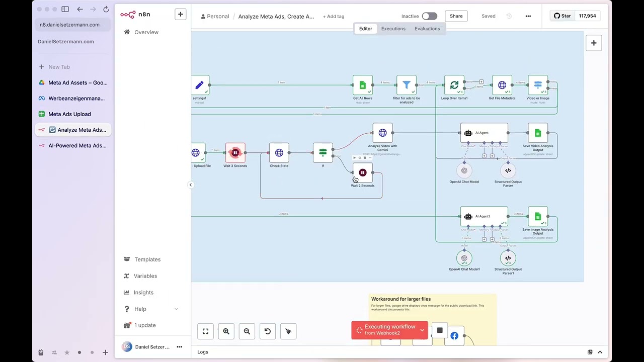
Task: Click the Share button
Action: tap(456, 16)
